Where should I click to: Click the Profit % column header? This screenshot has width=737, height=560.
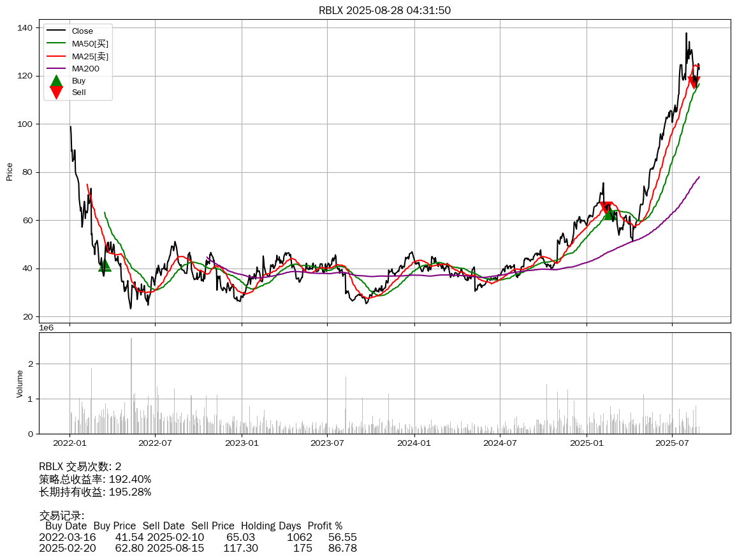click(x=325, y=526)
